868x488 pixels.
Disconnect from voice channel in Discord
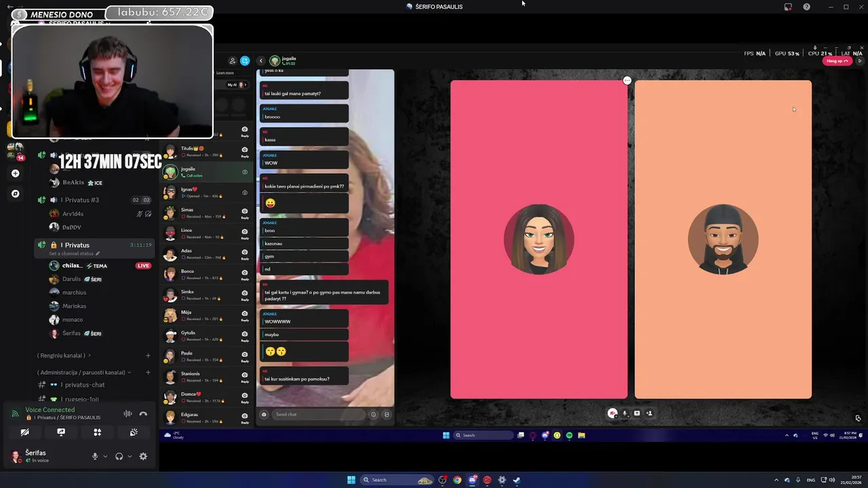[143, 413]
